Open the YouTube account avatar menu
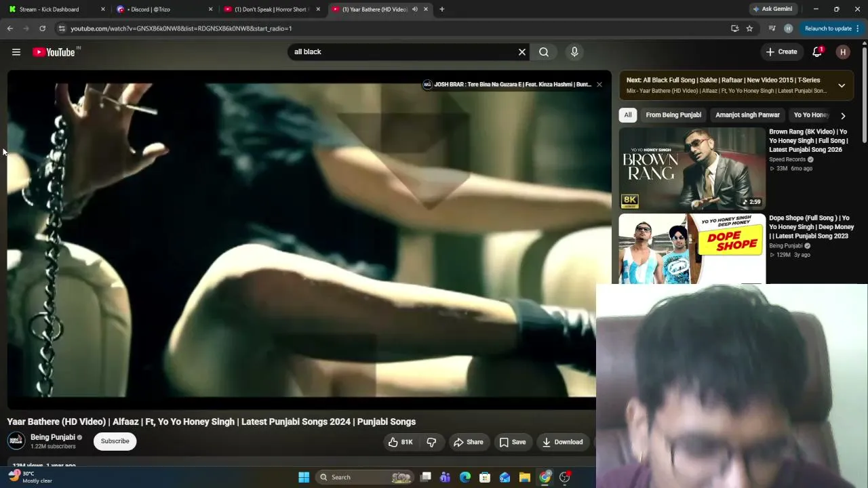 coord(843,52)
